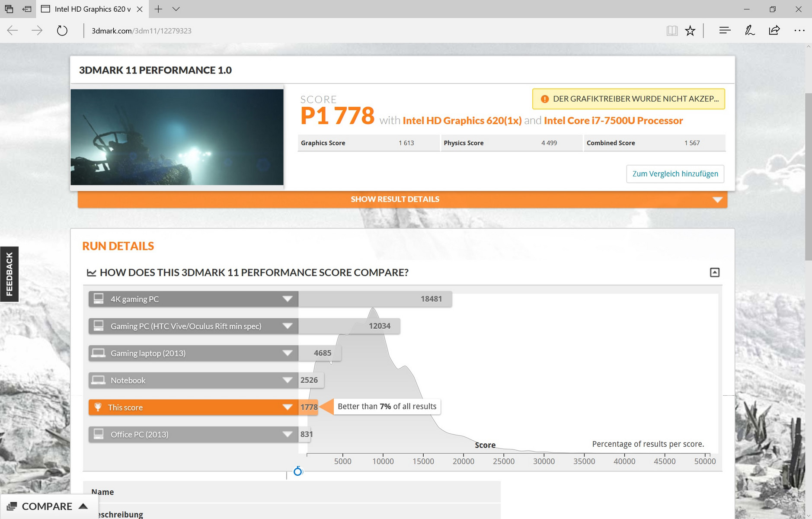Refresh the current page
The height and width of the screenshot is (519, 812).
coord(62,30)
